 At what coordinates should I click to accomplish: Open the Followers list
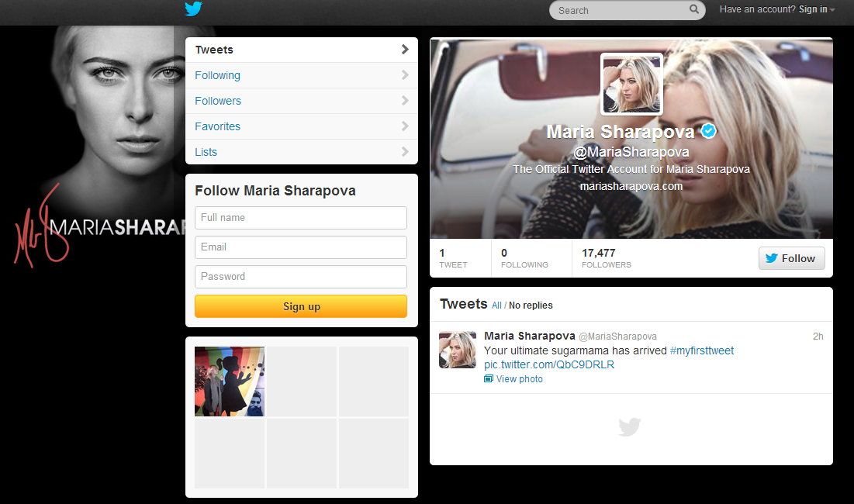coord(302,101)
